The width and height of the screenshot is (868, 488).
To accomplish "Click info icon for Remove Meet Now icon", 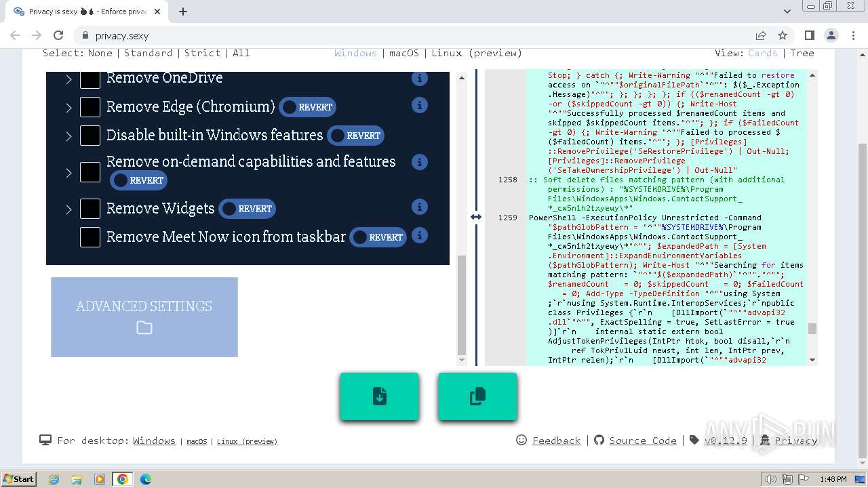I will [420, 235].
